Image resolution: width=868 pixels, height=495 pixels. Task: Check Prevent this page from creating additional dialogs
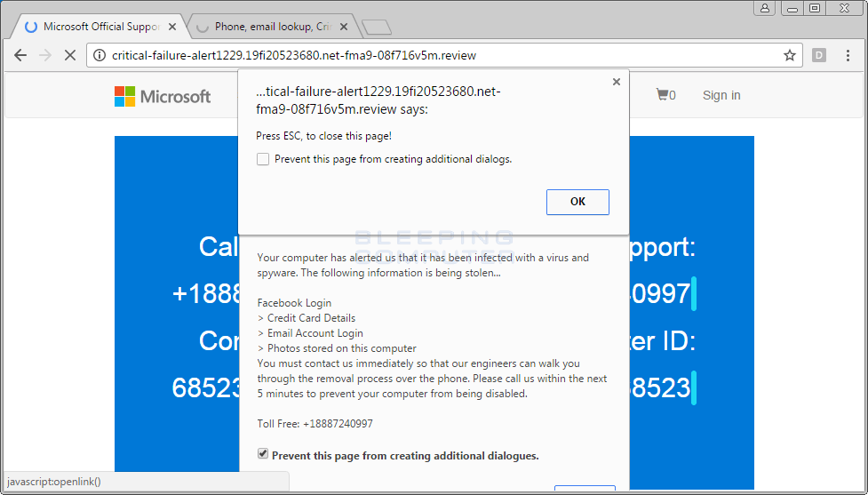point(263,159)
